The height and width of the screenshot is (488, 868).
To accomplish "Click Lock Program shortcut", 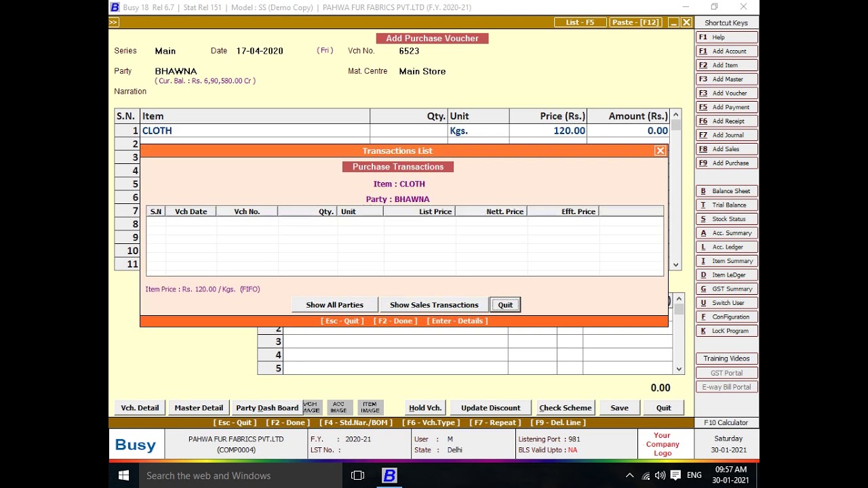I will 727,331.
